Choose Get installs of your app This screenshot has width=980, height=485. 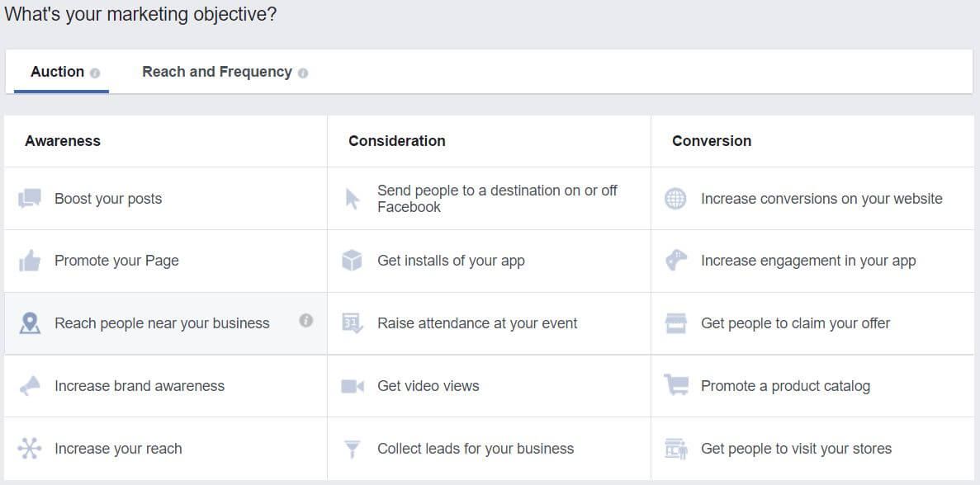(489, 261)
